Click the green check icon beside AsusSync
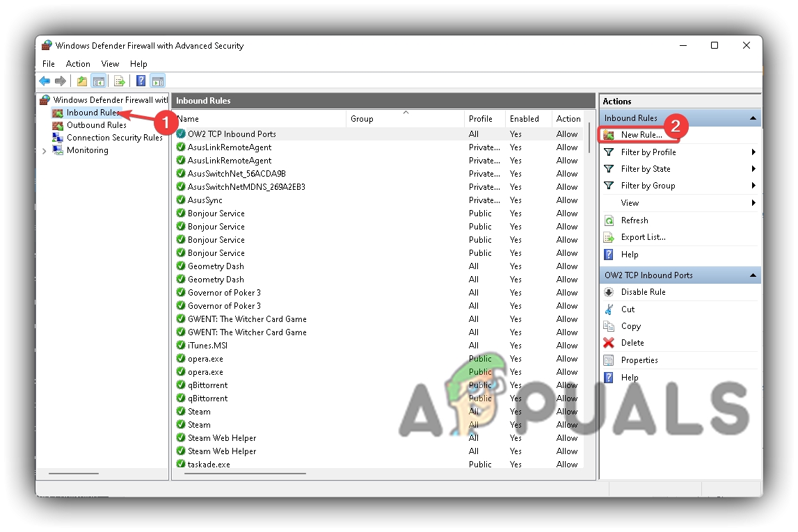 181,200
